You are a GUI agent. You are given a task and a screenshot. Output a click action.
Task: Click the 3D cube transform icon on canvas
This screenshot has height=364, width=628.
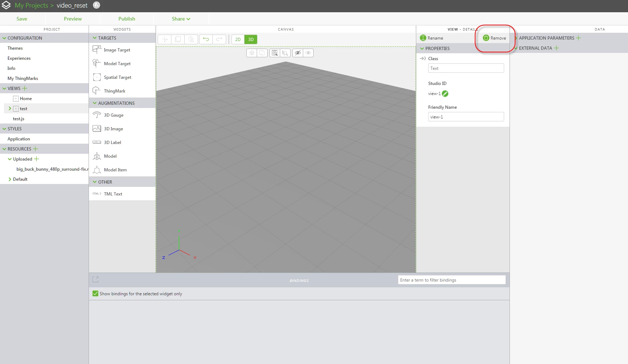(x=252, y=53)
